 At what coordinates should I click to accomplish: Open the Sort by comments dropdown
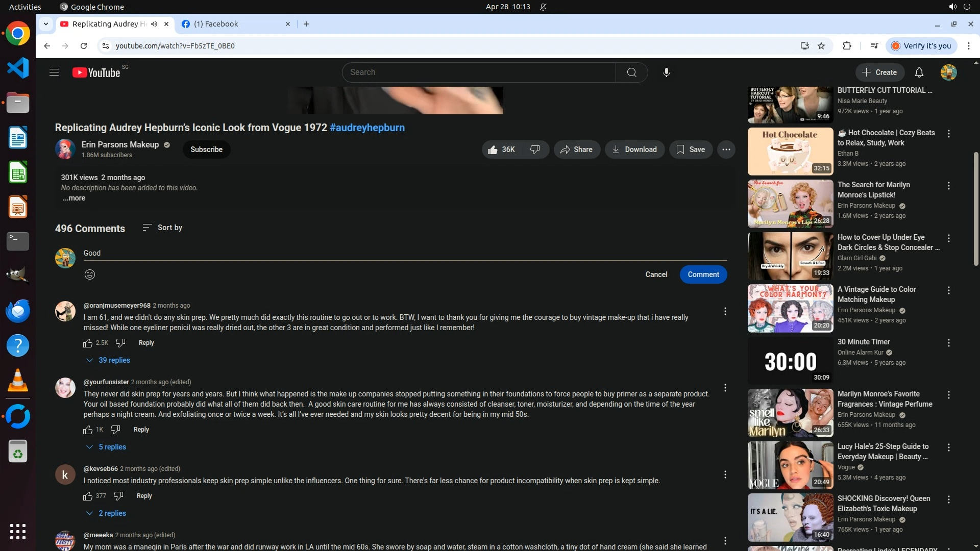162,228
